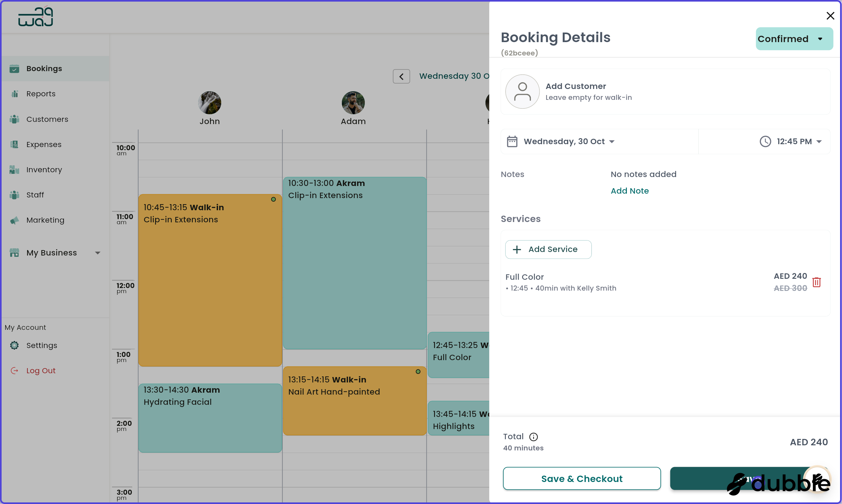Click the Customers icon in the sidebar

14,119
